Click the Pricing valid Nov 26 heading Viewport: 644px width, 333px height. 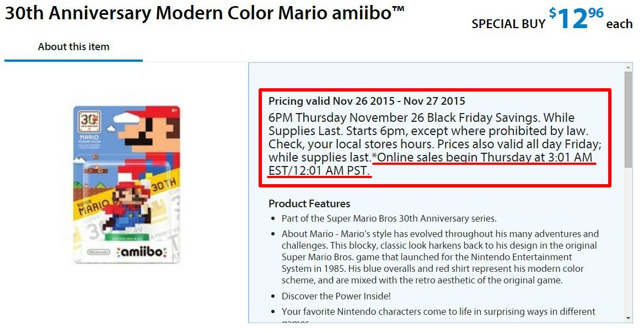367,101
